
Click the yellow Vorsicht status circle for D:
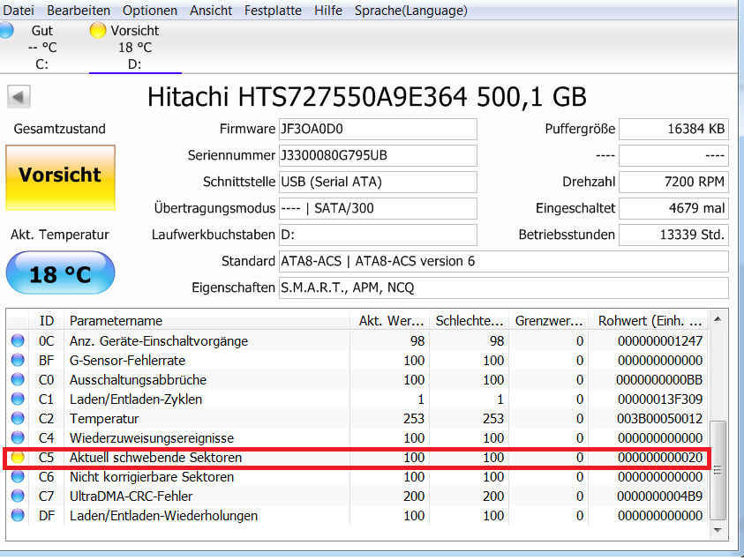click(x=97, y=30)
